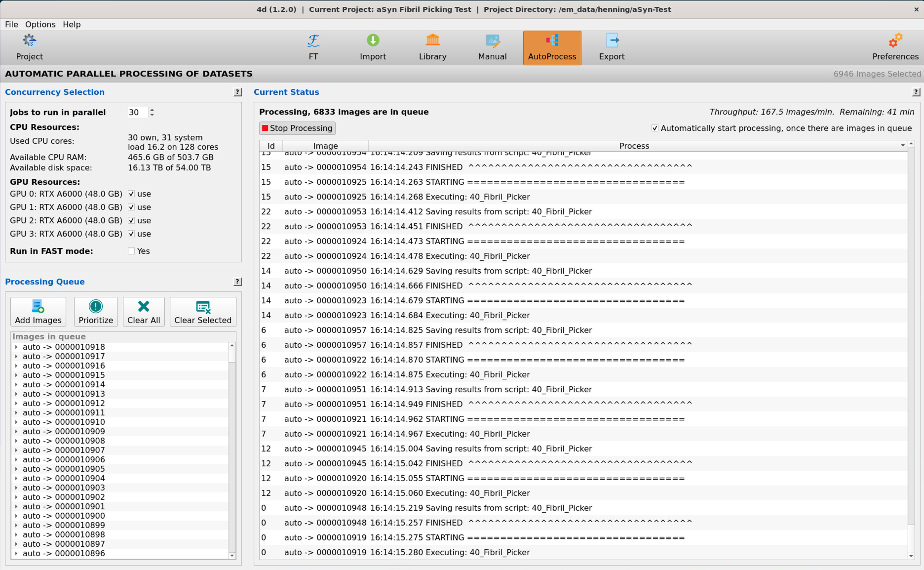Click the Jobs to run in parallel field
The width and height of the screenshot is (924, 570).
click(x=138, y=112)
